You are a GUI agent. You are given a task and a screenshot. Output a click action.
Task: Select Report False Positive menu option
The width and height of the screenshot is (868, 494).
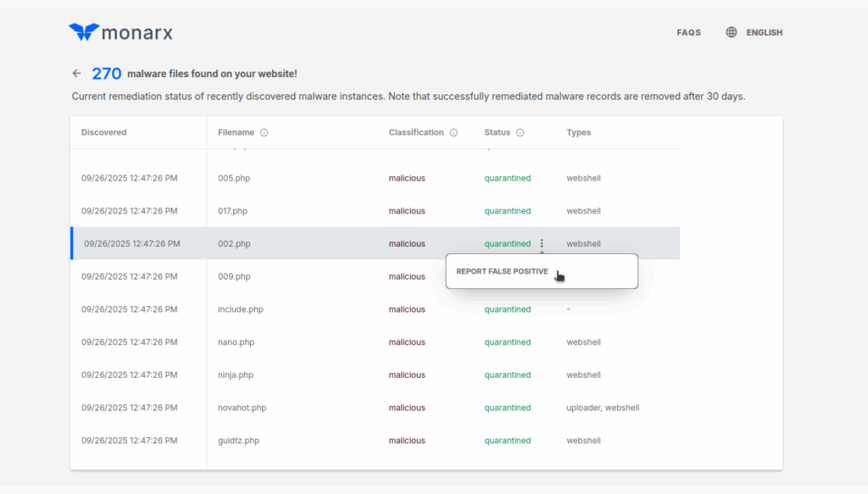coord(502,272)
